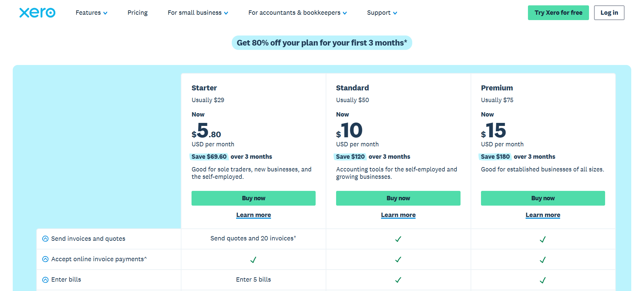The height and width of the screenshot is (291, 644).
Task: Open the Support dropdown menu
Action: click(x=382, y=13)
